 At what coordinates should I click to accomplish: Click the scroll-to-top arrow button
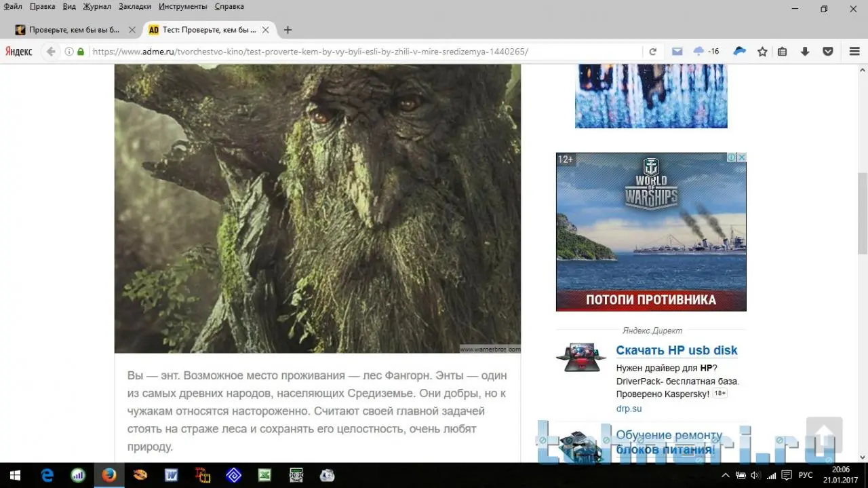point(825,435)
